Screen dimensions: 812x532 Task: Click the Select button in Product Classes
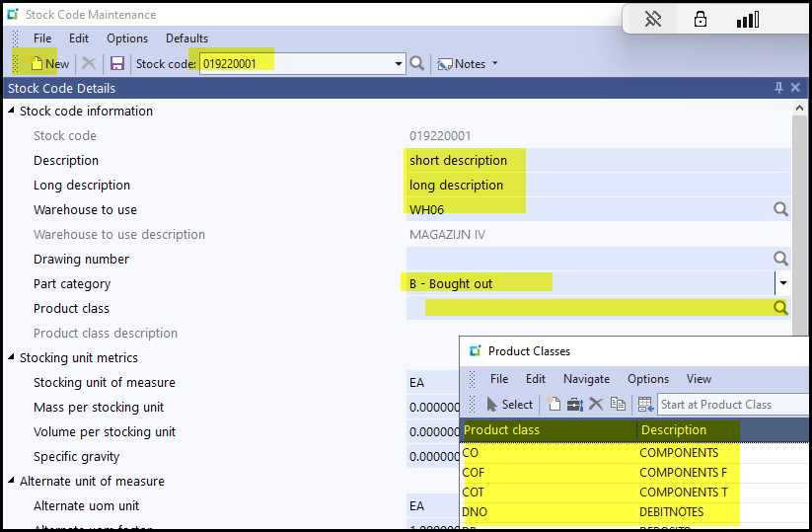pyautogui.click(x=509, y=404)
